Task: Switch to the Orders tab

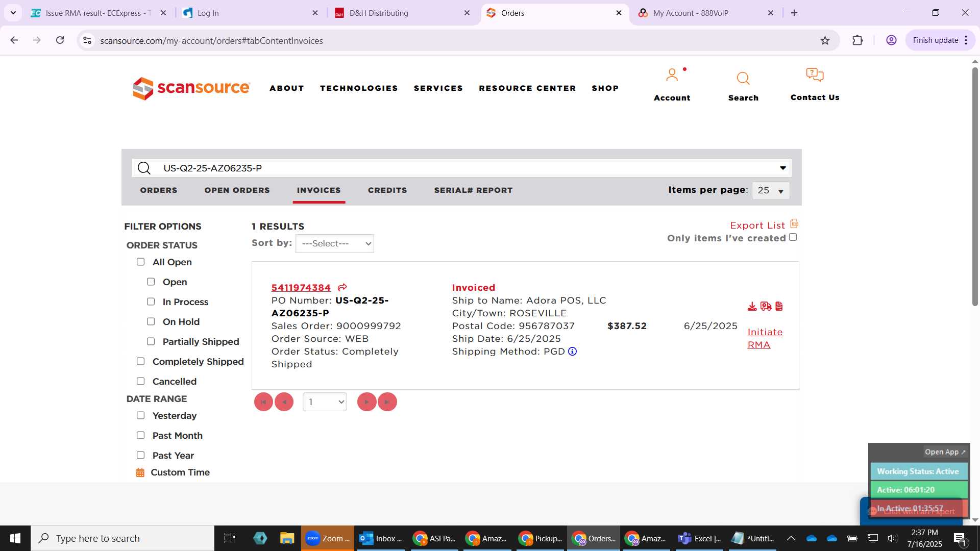Action: pyautogui.click(x=159, y=190)
